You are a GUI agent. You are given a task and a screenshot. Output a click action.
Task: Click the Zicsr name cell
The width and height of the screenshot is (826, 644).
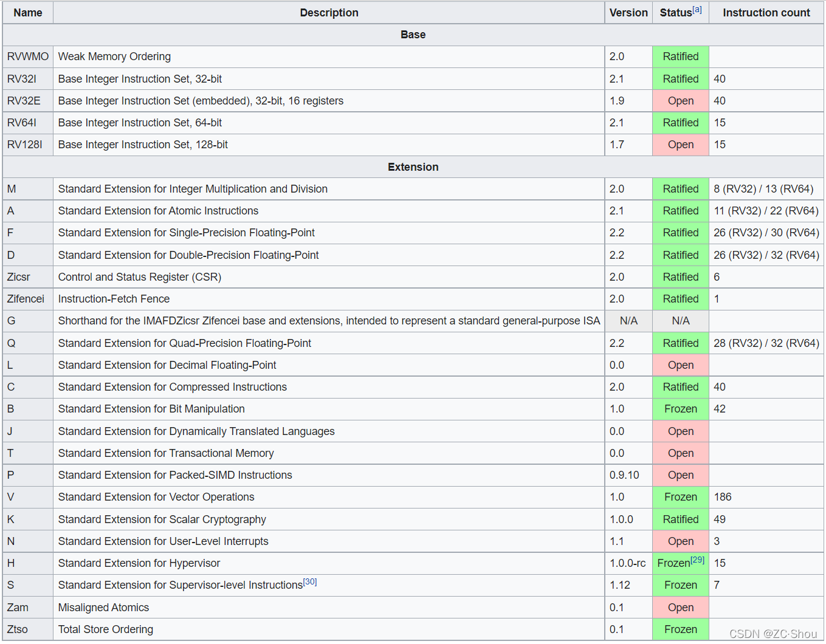28,277
